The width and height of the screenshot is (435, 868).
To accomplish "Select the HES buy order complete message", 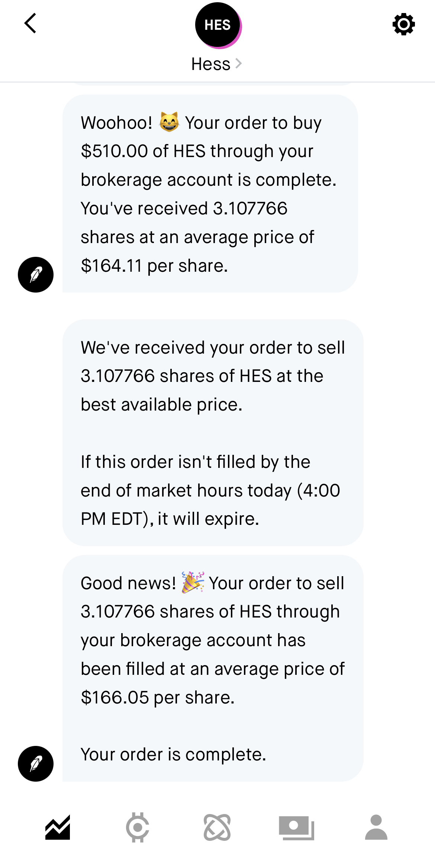I will pos(210,194).
